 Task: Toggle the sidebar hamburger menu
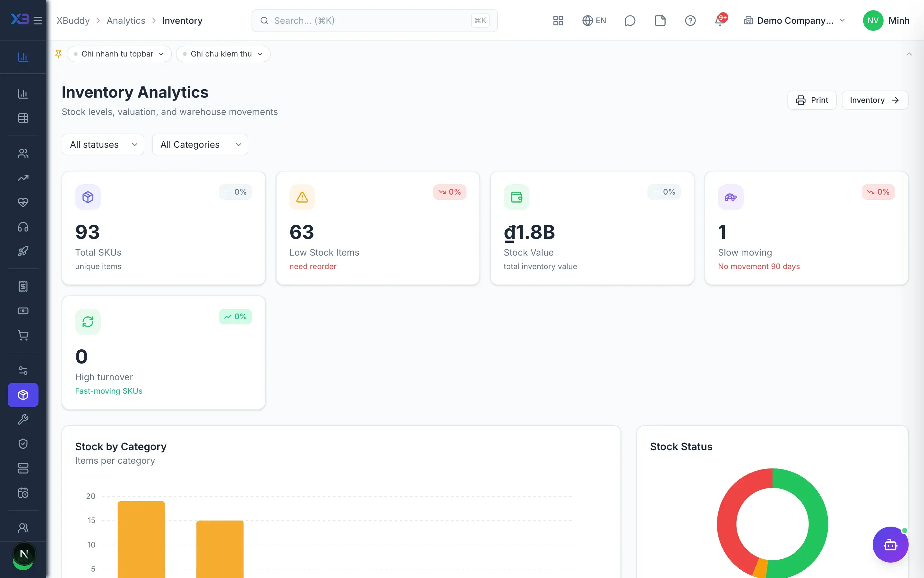tap(38, 20)
